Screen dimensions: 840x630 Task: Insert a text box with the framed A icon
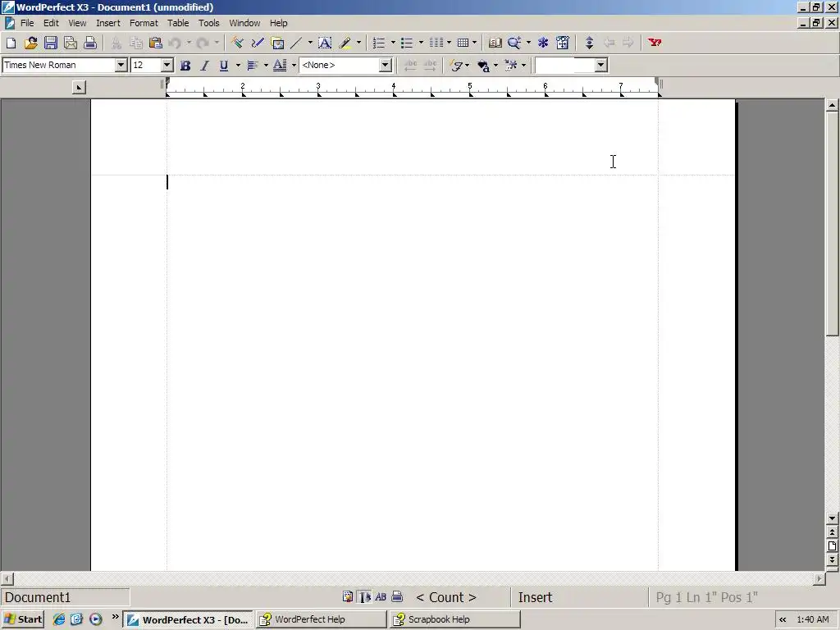coord(325,43)
